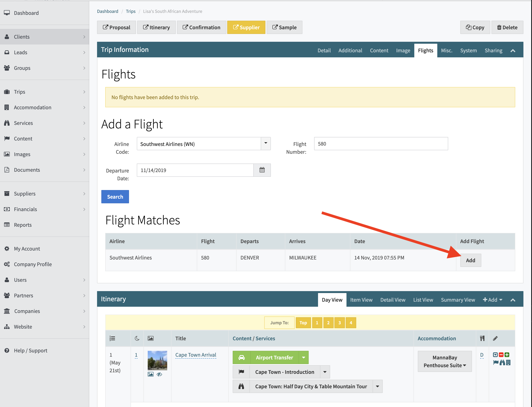
Task: Collapse the Itinerary panel chevron
Action: pos(513,300)
